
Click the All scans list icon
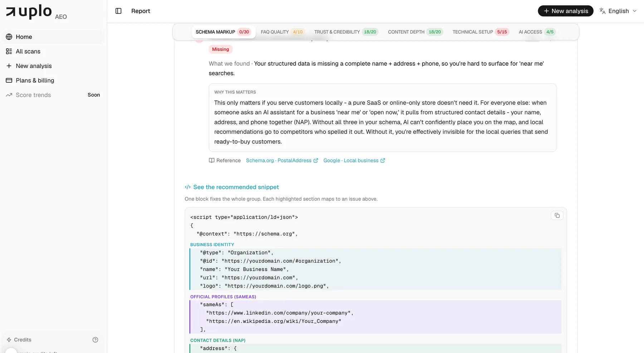coord(9,52)
